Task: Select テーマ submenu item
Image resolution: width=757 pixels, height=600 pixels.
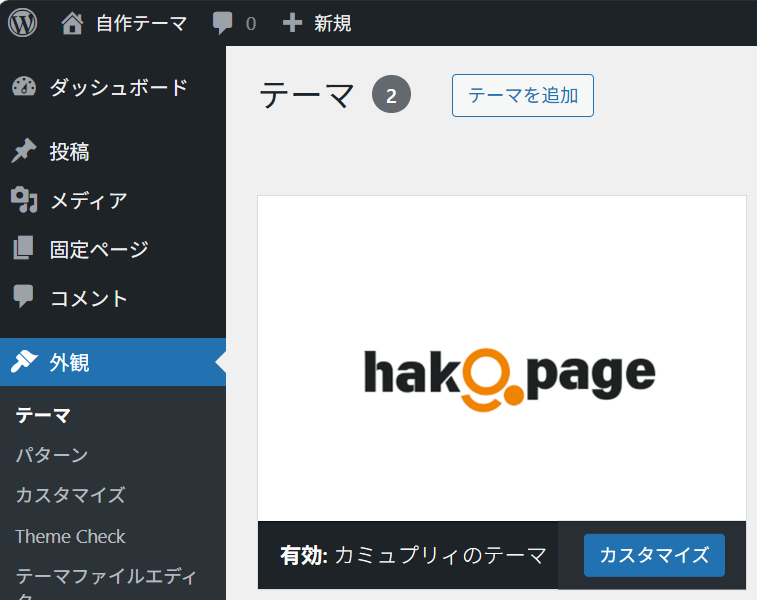Action: (x=43, y=415)
